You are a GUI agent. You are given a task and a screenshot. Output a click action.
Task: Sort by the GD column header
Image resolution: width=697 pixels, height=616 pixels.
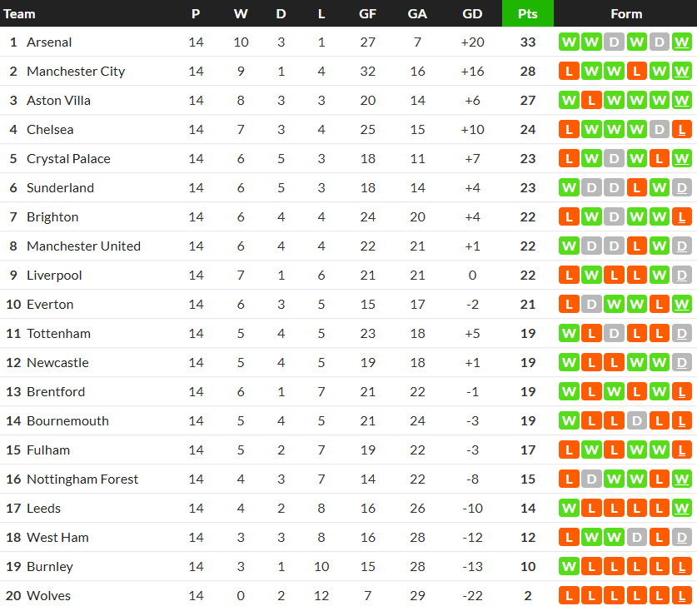(471, 13)
